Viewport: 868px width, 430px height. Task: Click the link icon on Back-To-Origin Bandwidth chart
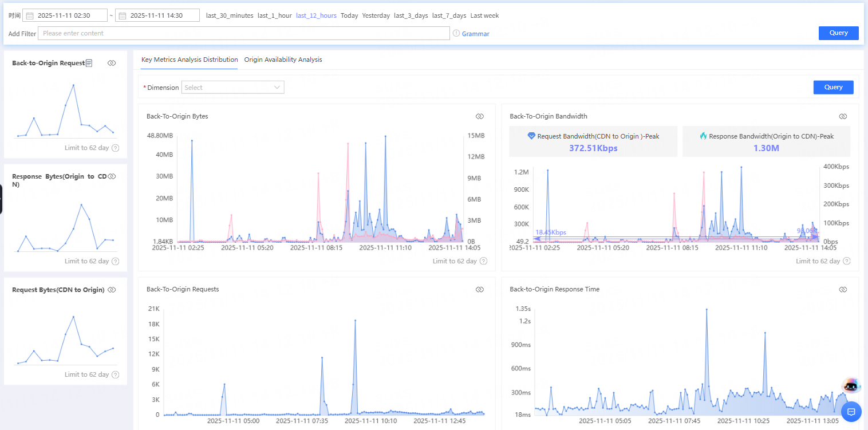click(x=843, y=116)
